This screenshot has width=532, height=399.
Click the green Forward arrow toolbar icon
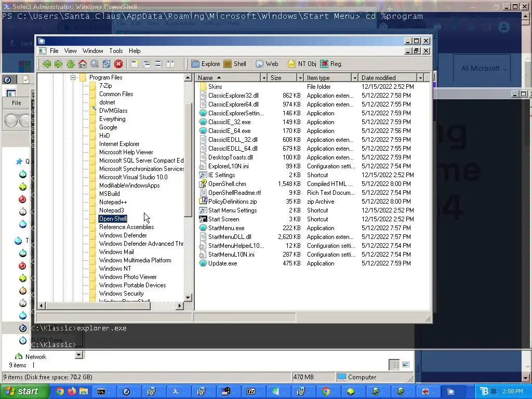coord(58,64)
